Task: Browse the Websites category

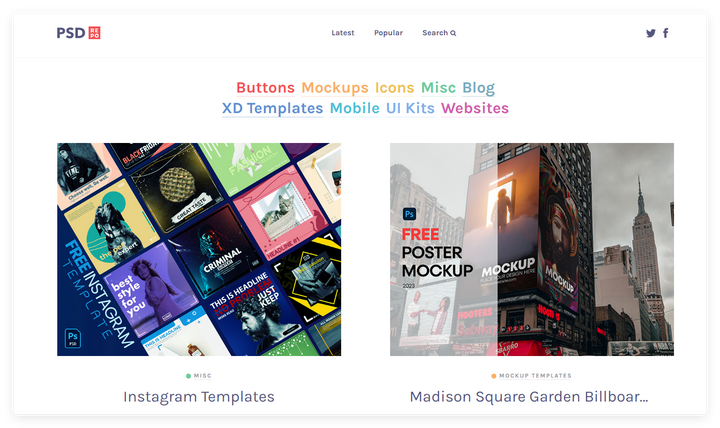Action: [x=475, y=108]
